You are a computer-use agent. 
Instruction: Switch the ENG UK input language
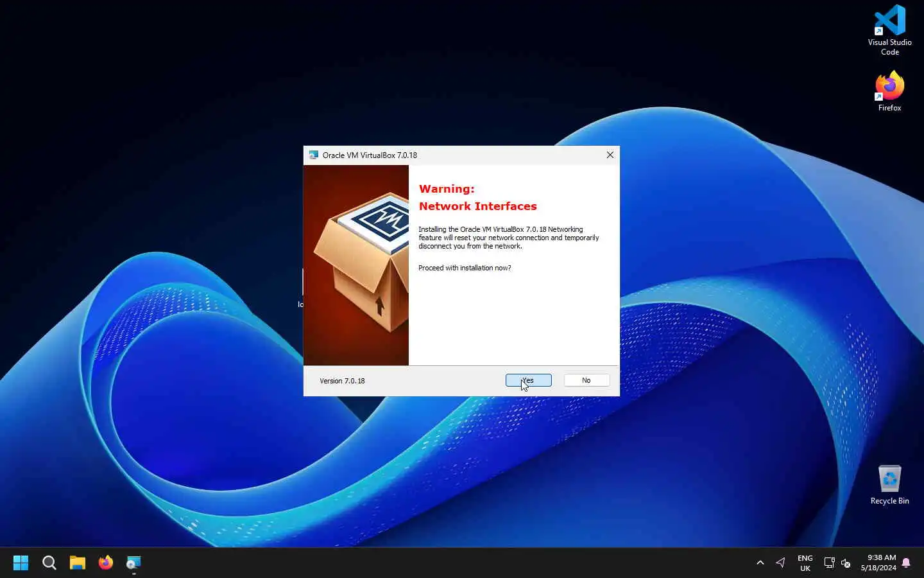point(805,563)
